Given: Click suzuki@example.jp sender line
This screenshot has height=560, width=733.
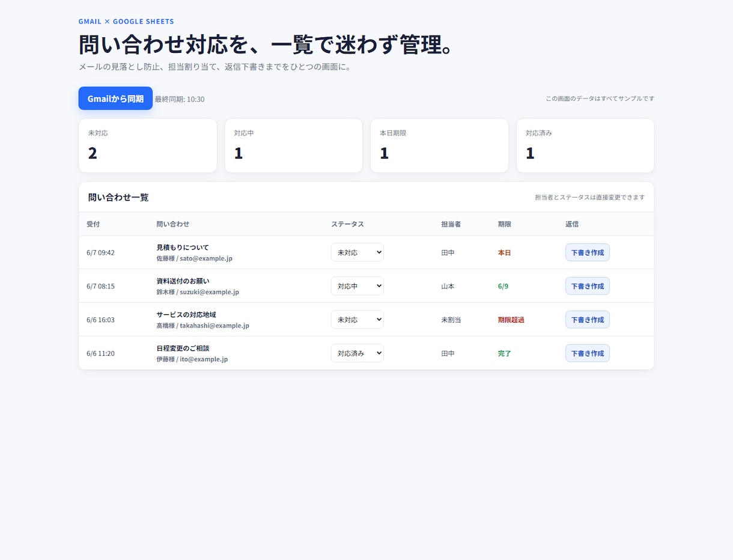Looking at the screenshot, I should pyautogui.click(x=198, y=292).
